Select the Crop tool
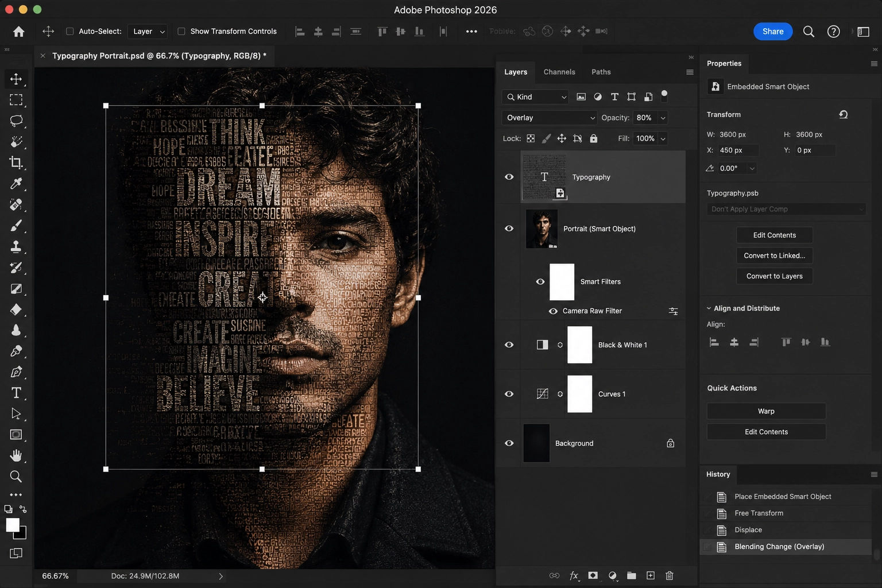 point(16,163)
